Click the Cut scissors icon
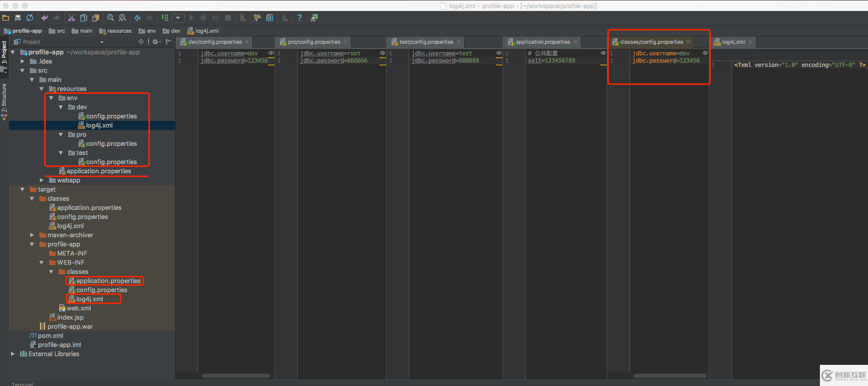 click(72, 18)
